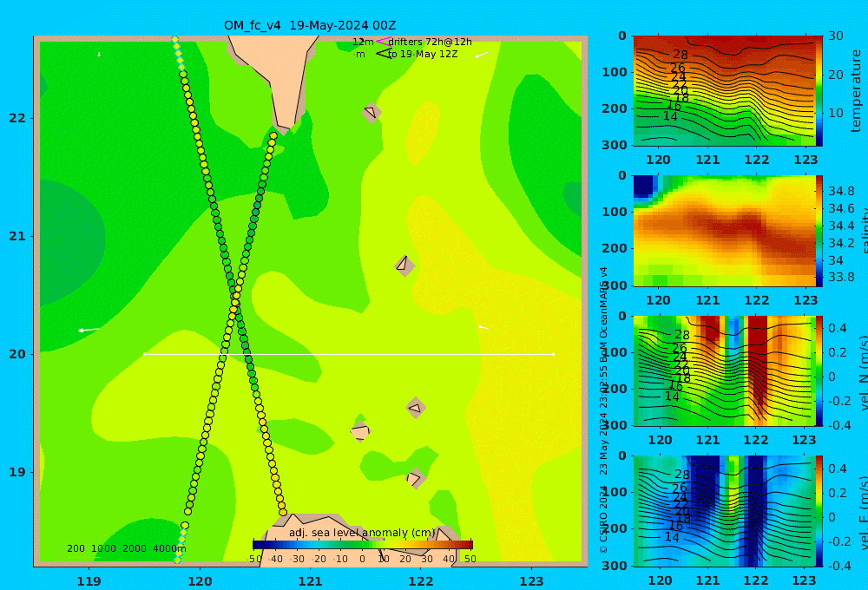Click main map longitude label '119'
This screenshot has width=868, height=590.
(x=89, y=581)
